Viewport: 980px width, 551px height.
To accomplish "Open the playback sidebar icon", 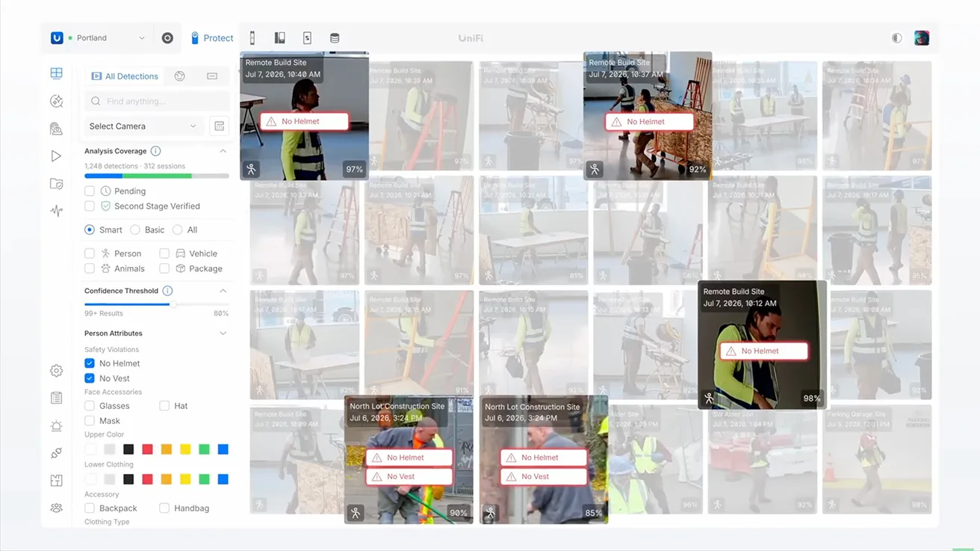I will point(56,156).
